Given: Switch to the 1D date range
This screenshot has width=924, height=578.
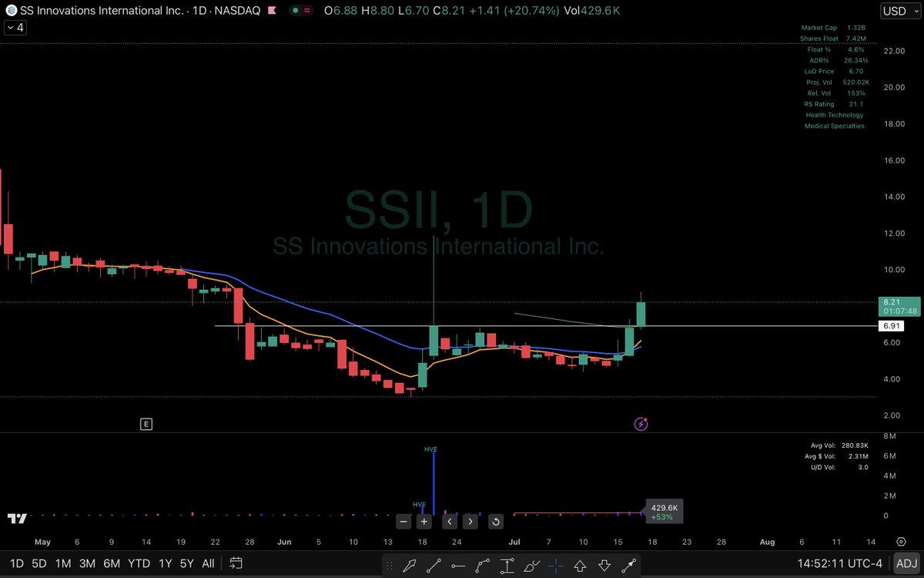Looking at the screenshot, I should tap(16, 563).
